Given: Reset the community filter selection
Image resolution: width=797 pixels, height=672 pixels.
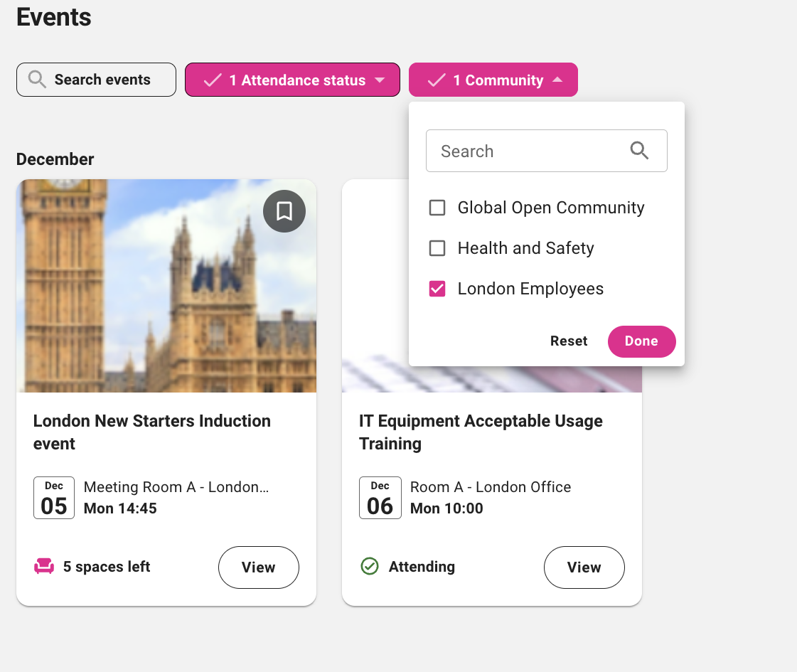Looking at the screenshot, I should (569, 341).
